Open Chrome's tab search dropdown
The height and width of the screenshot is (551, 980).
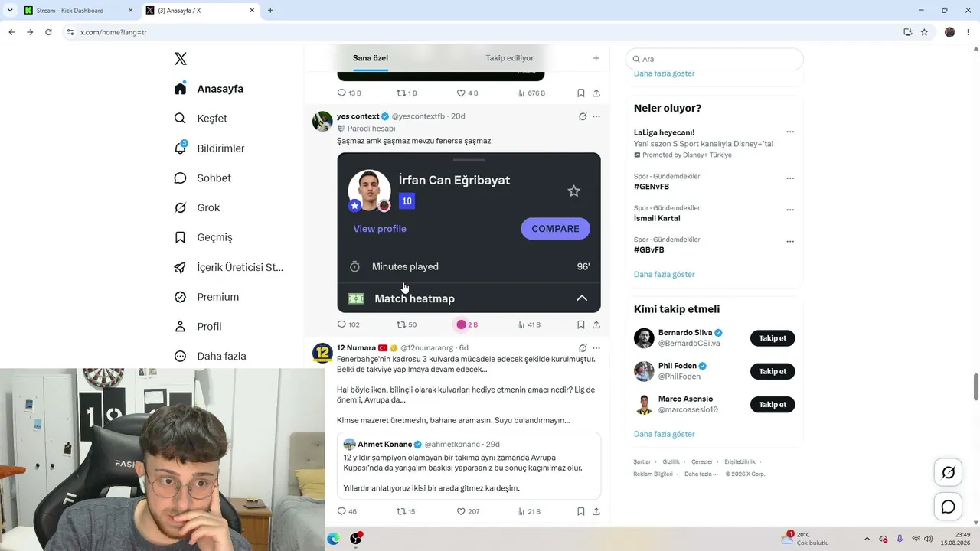pyautogui.click(x=10, y=11)
